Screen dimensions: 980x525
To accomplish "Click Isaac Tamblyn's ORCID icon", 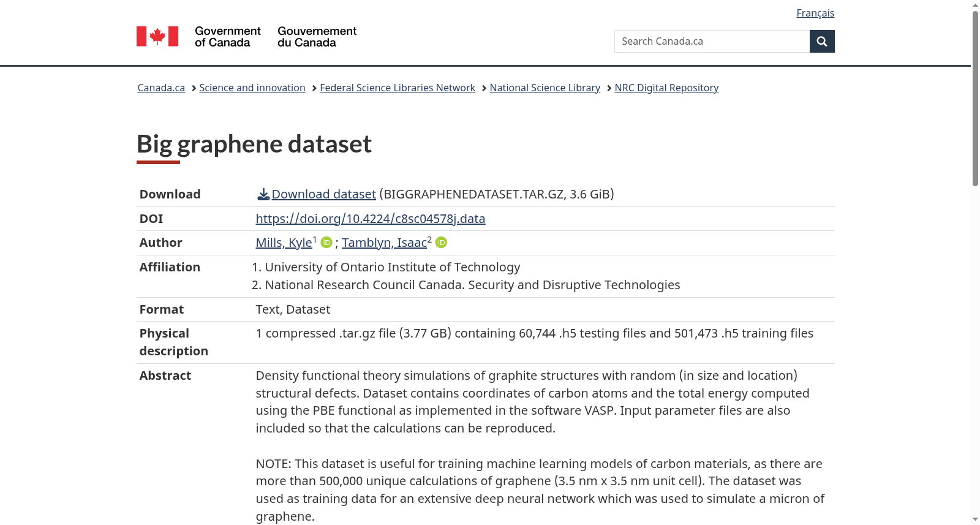I will point(441,243).
